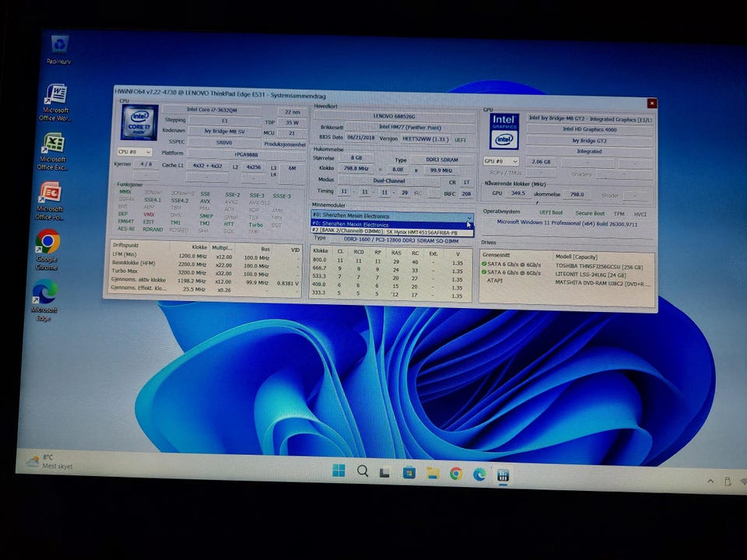The height and width of the screenshot is (560, 747).
Task: Click the Intel Core i7-3632QM name field
Action: tap(212, 110)
